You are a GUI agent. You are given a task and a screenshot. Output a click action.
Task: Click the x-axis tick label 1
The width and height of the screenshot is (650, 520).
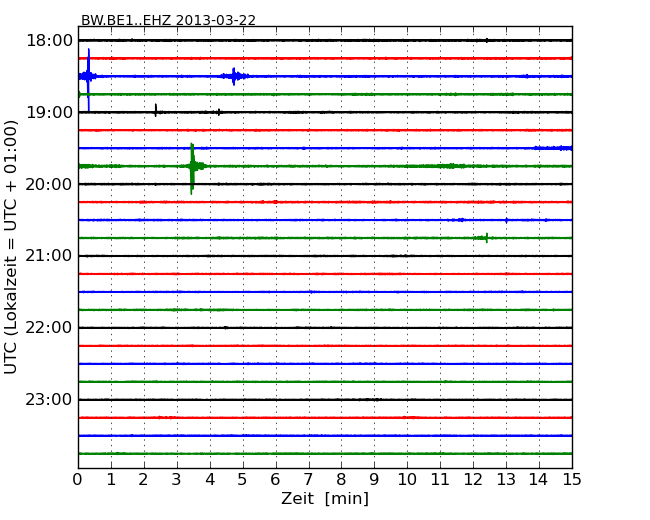(x=111, y=479)
